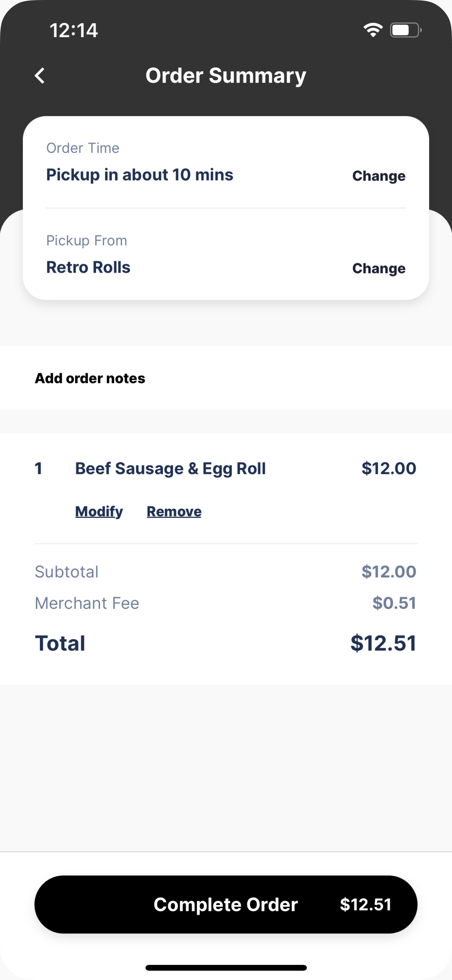The image size is (452, 980).
Task: Tap the Order Summary title
Action: pyautogui.click(x=226, y=75)
